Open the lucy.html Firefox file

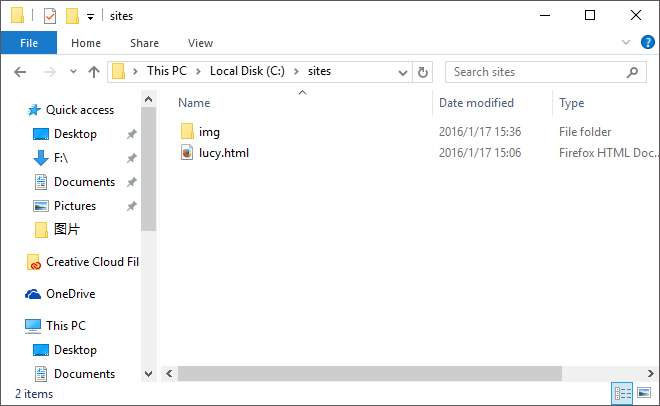point(223,153)
